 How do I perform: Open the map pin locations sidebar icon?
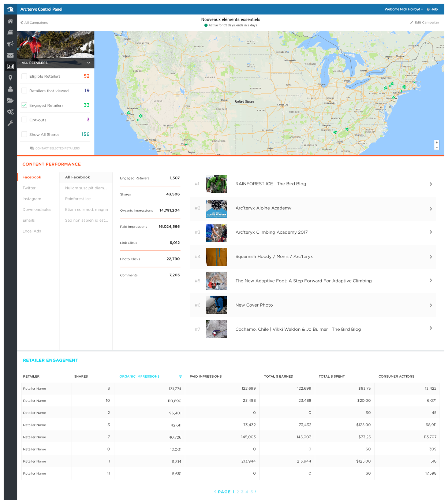(x=10, y=78)
